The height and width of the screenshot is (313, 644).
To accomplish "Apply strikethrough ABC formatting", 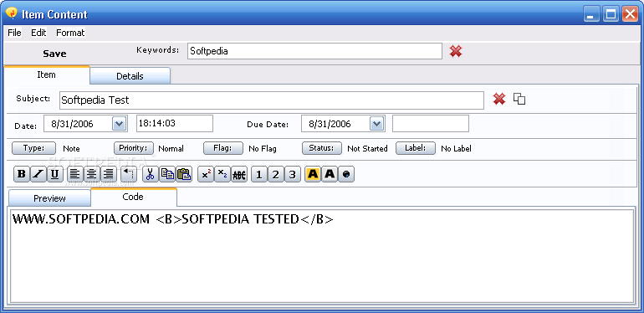I will 239,174.
